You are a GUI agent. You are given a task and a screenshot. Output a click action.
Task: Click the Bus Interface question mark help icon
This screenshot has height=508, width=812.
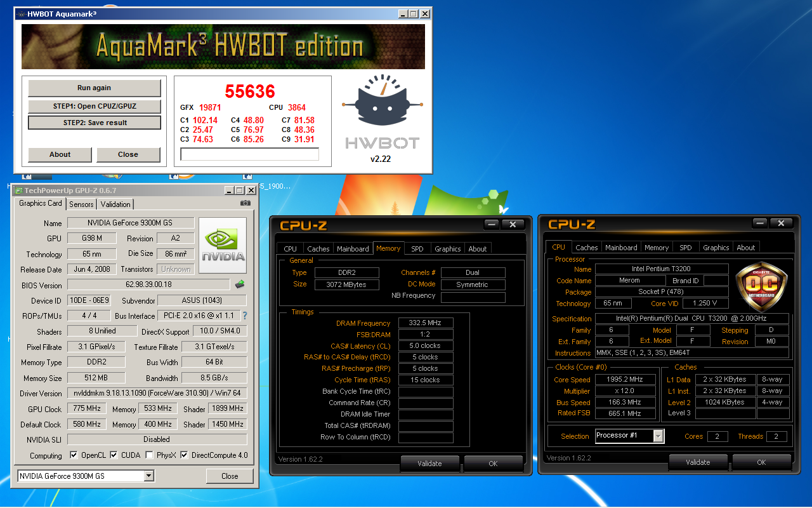[245, 316]
